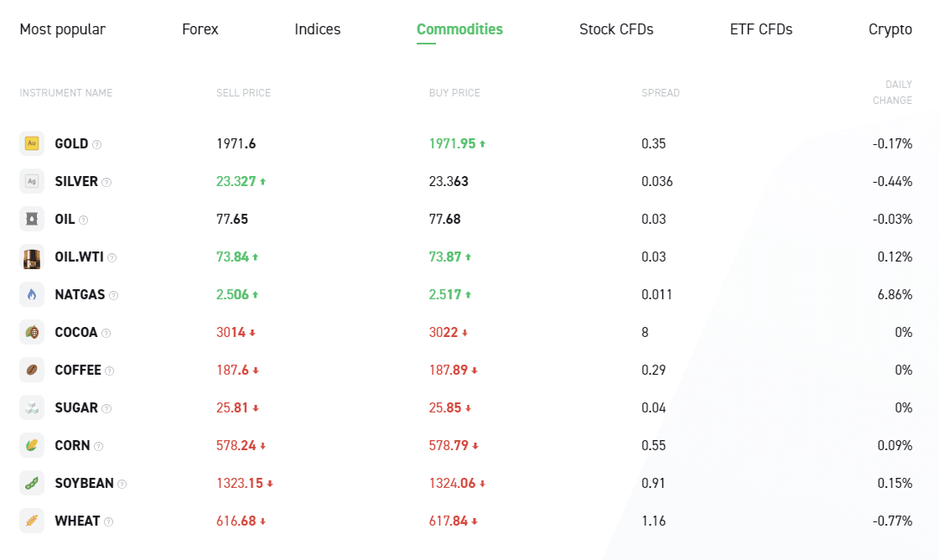Click the SOYBEAN pod icon
Image resolution: width=939 pixels, height=560 pixels.
click(32, 483)
